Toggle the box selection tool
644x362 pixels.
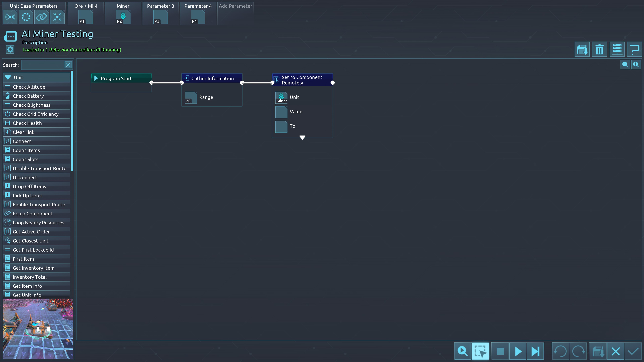(480, 351)
